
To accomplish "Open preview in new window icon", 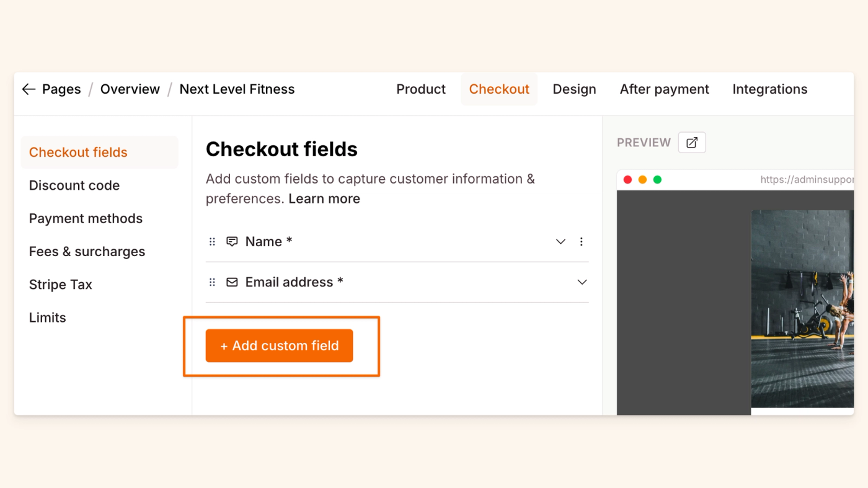I will tap(692, 143).
